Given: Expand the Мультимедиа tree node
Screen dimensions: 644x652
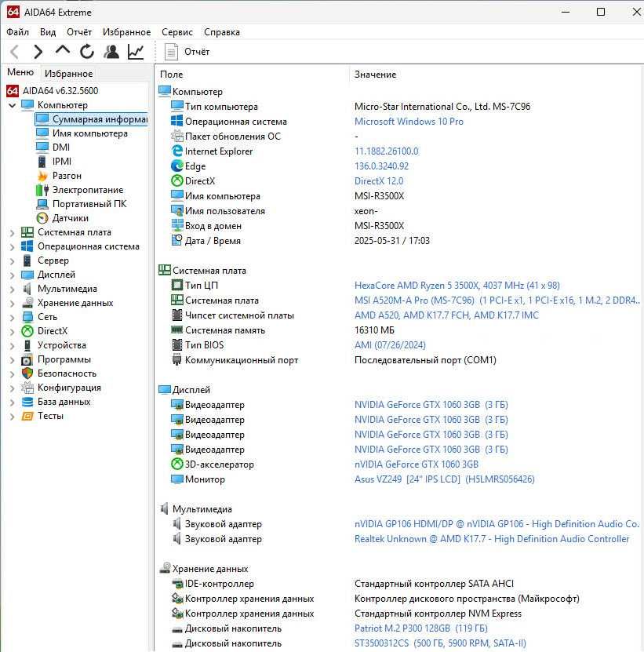Looking at the screenshot, I should pyautogui.click(x=12, y=290).
